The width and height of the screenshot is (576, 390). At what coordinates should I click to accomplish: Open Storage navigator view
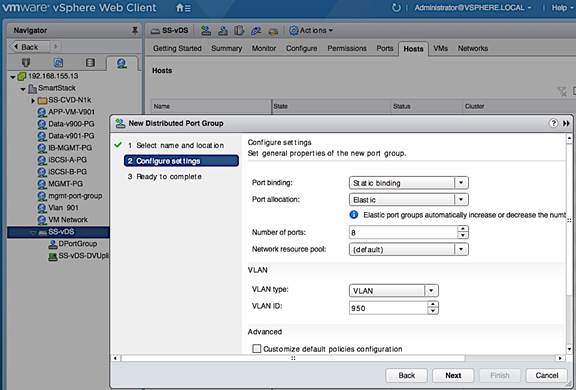pos(90,62)
